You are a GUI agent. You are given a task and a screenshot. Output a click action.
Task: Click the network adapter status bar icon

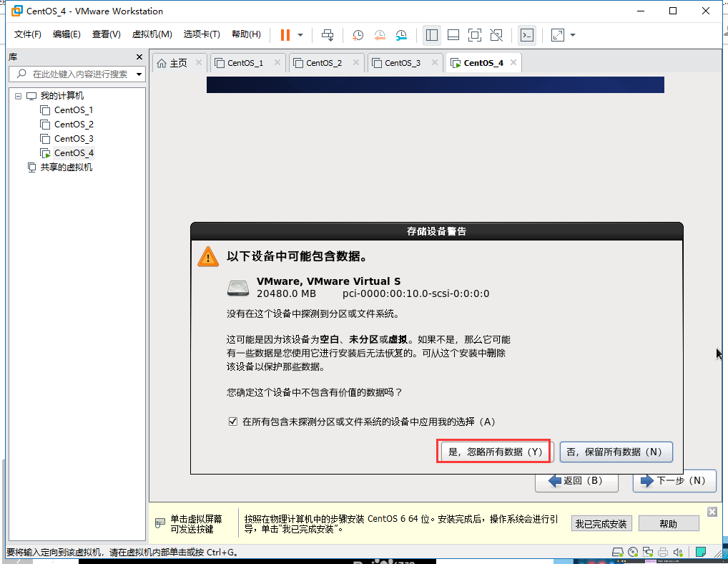pyautogui.click(x=648, y=553)
